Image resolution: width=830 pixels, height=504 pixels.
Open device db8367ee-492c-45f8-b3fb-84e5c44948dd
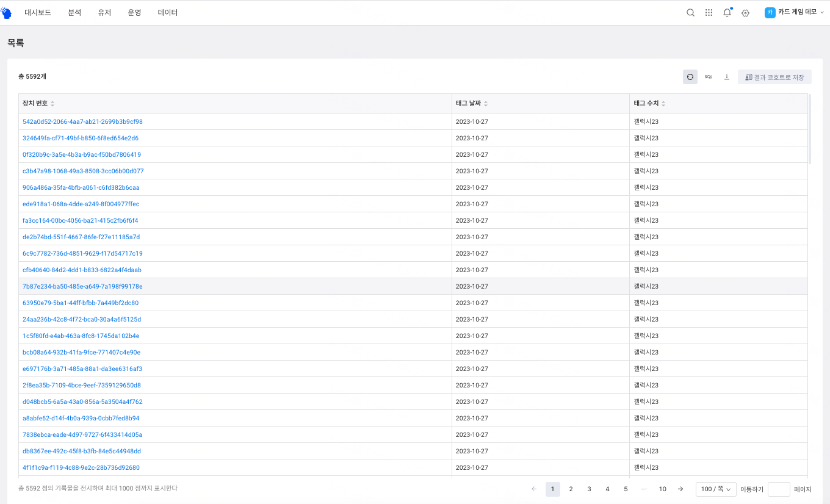coord(82,451)
